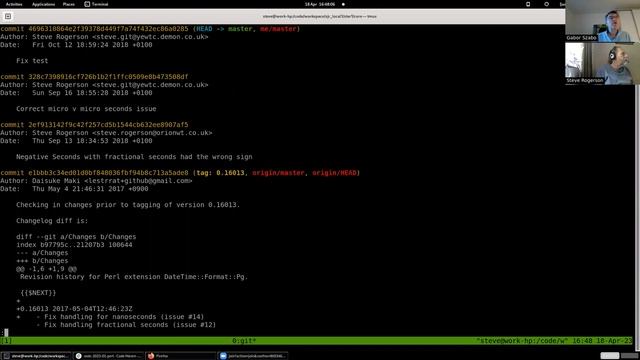Open the clock showing 18 Apr in top bar
This screenshot has height=360, width=640.
coord(320,4)
